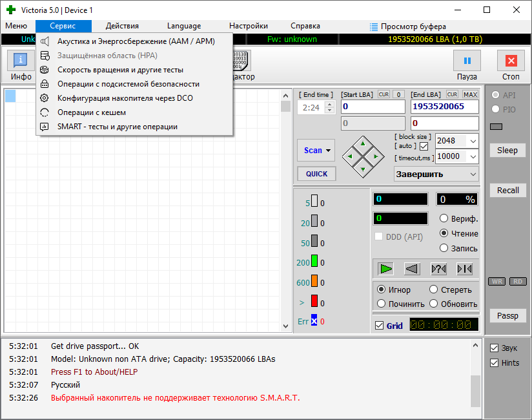Click the speaker icon next to Акустика
532x420 pixels.
click(45, 41)
